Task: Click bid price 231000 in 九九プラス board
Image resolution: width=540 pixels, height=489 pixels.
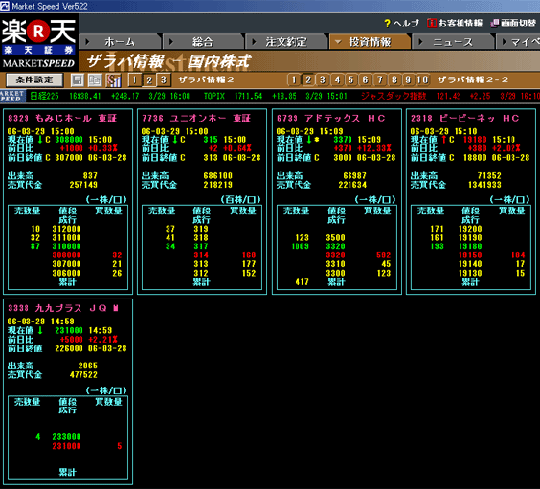Action: (x=66, y=446)
